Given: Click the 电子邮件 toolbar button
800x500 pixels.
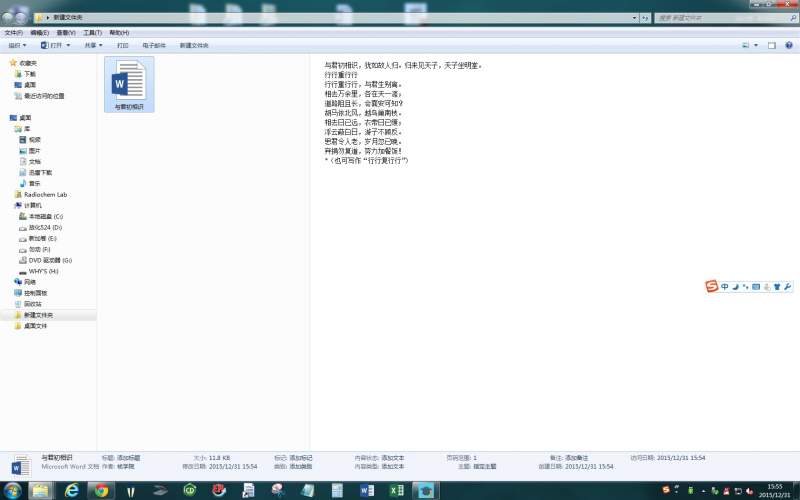Looking at the screenshot, I should coord(154,45).
